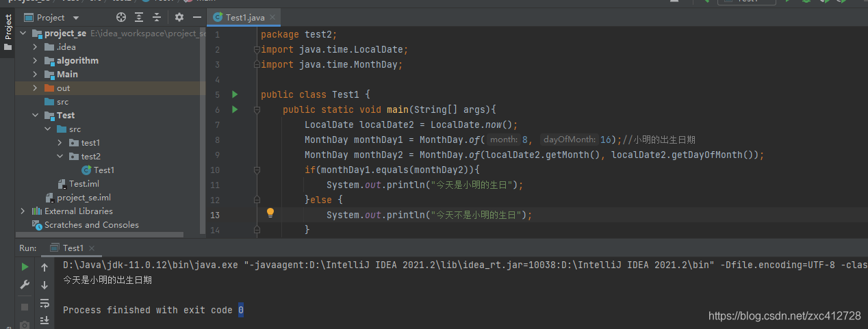Click 'import java.time.LocalDate;' line

click(x=335, y=49)
